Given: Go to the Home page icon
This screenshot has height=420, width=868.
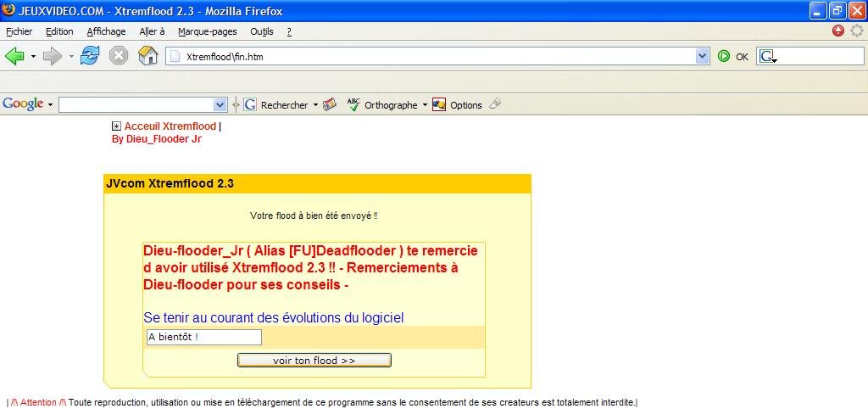Looking at the screenshot, I should pos(147,56).
